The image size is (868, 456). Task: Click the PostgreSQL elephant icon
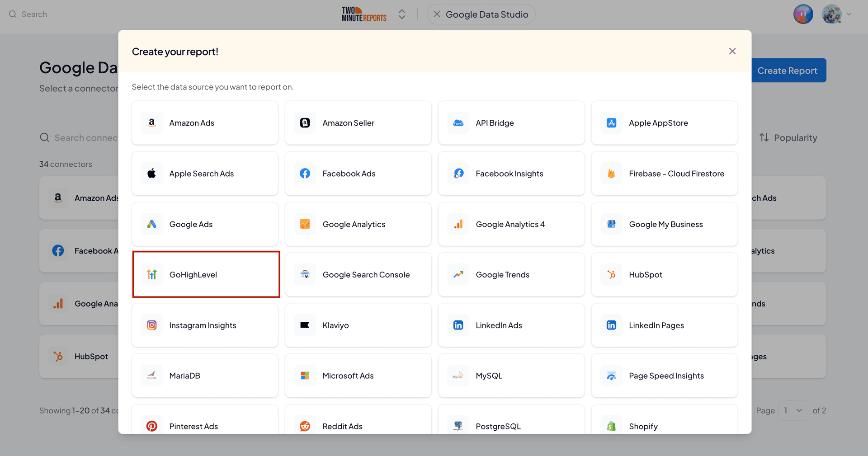click(x=458, y=426)
